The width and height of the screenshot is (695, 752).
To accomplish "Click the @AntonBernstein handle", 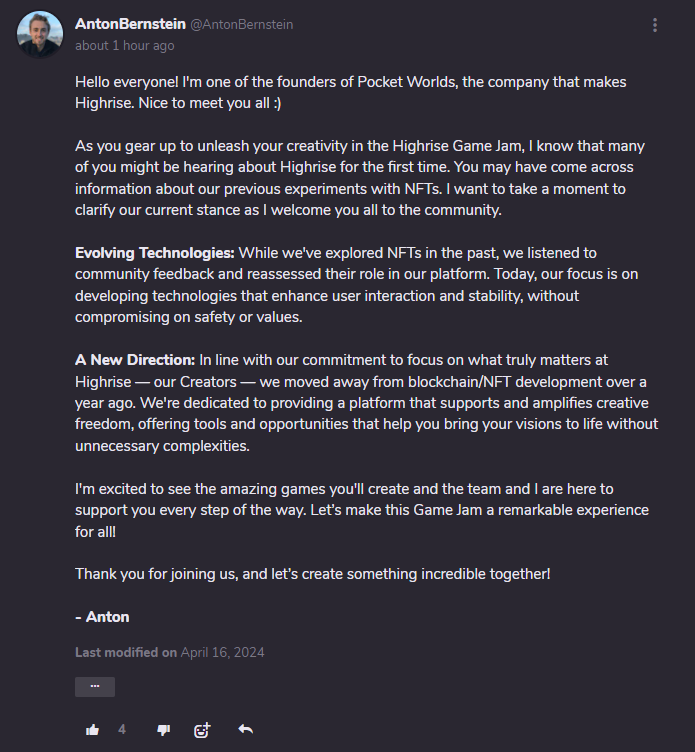I will pyautogui.click(x=242, y=24).
